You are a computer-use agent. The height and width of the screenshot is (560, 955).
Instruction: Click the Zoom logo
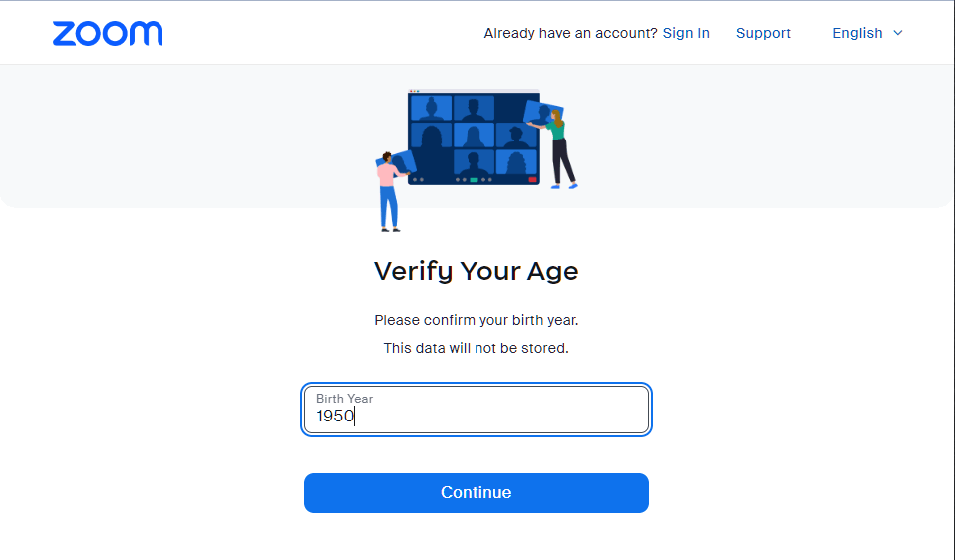[x=108, y=33]
